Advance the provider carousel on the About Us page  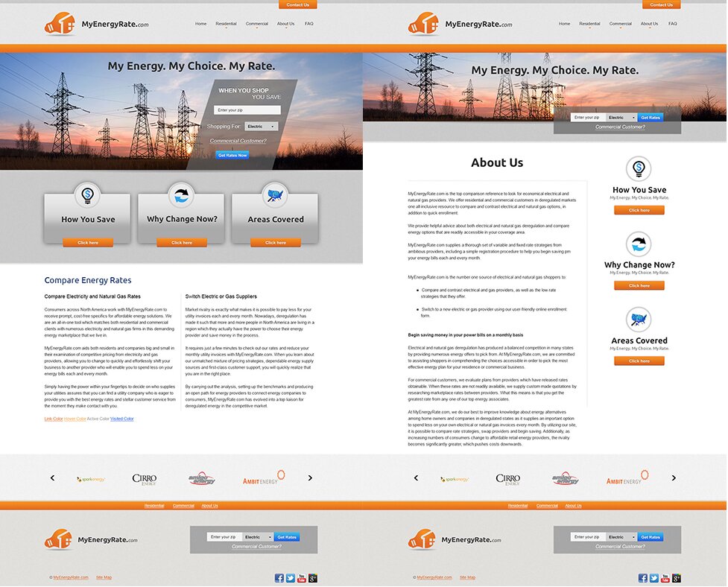click(674, 478)
